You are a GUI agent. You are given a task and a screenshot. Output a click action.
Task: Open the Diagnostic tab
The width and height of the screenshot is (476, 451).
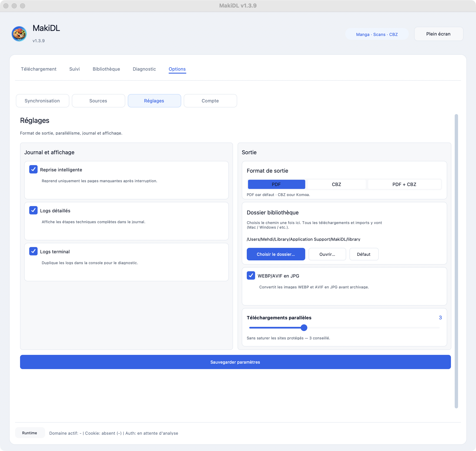144,69
